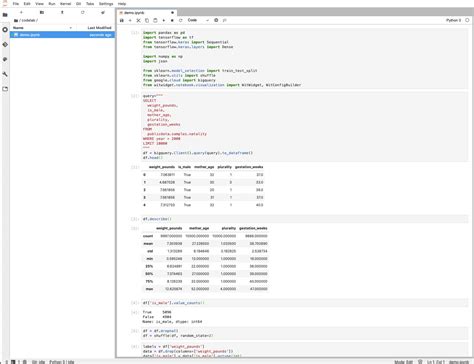Open the File Browser sidebar tab
The height and width of the screenshot is (364, 474).
click(5, 15)
